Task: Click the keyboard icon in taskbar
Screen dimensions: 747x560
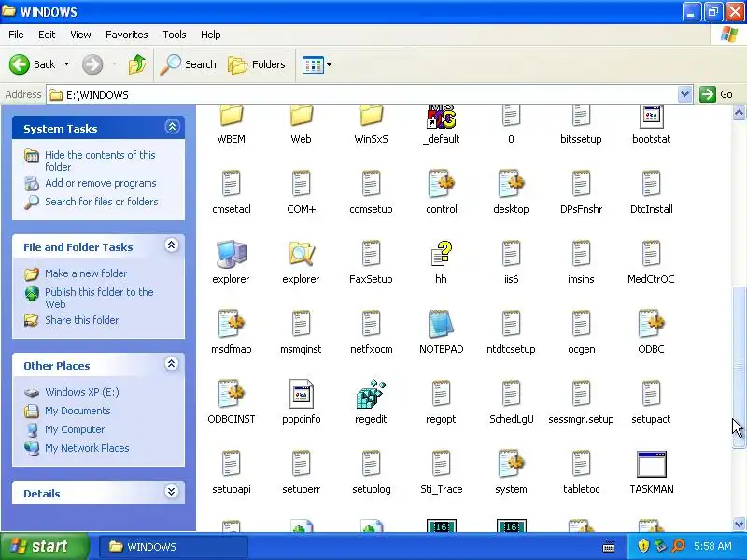Action: pyautogui.click(x=609, y=547)
